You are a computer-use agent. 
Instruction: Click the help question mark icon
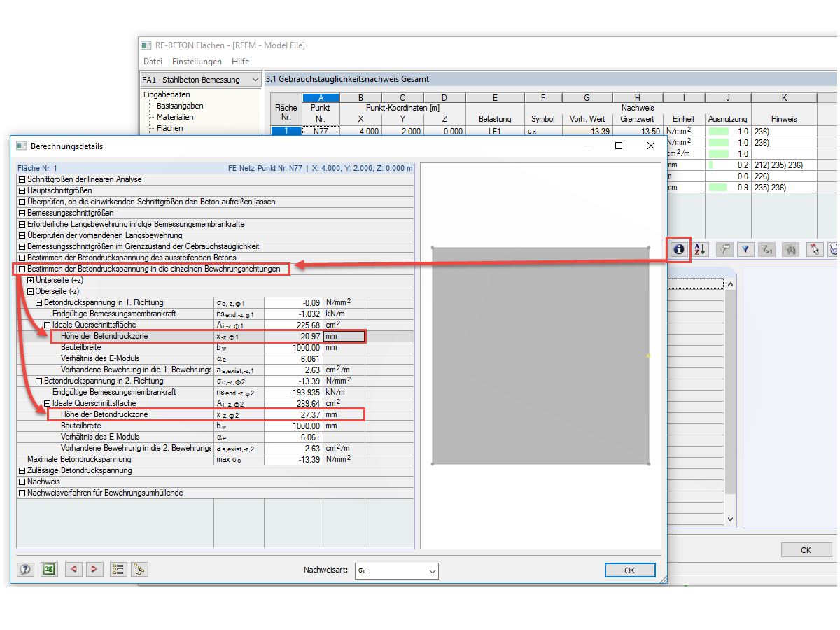pos(25,569)
